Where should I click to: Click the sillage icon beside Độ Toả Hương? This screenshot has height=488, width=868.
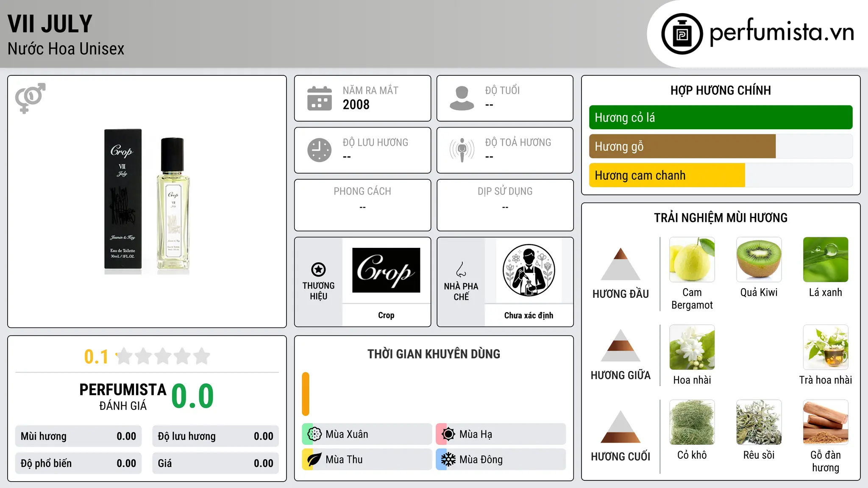[x=462, y=150]
